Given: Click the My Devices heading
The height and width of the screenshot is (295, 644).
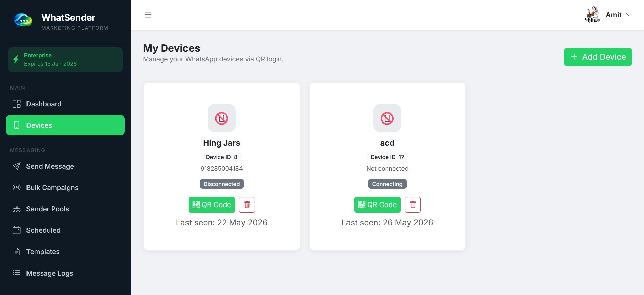Looking at the screenshot, I should [x=171, y=48].
